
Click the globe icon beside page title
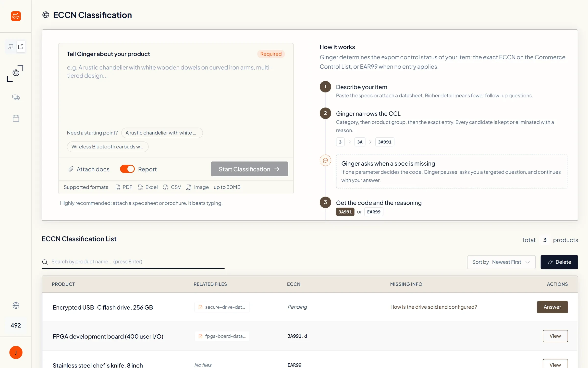tap(46, 15)
